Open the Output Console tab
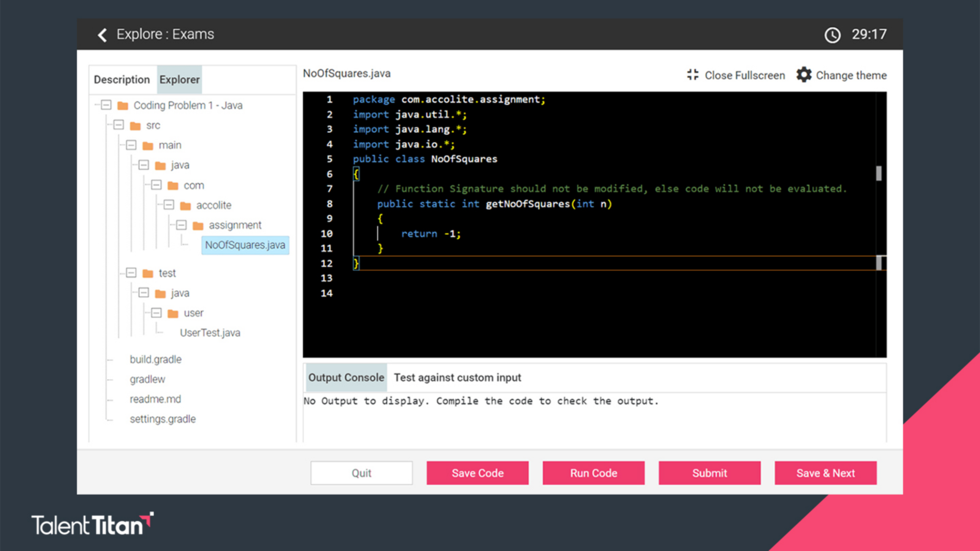This screenshot has width=980, height=551. pyautogui.click(x=346, y=378)
